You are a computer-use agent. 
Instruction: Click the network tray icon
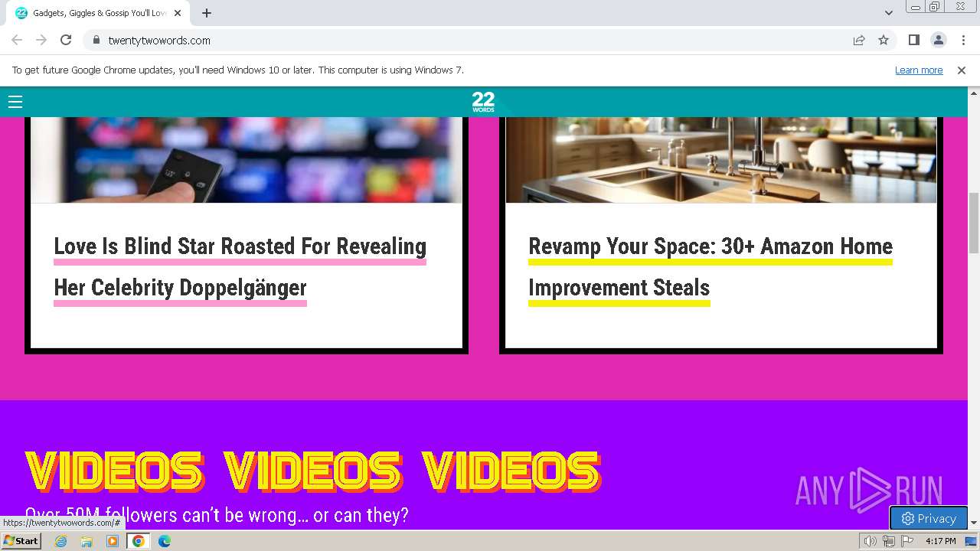pos(889,541)
